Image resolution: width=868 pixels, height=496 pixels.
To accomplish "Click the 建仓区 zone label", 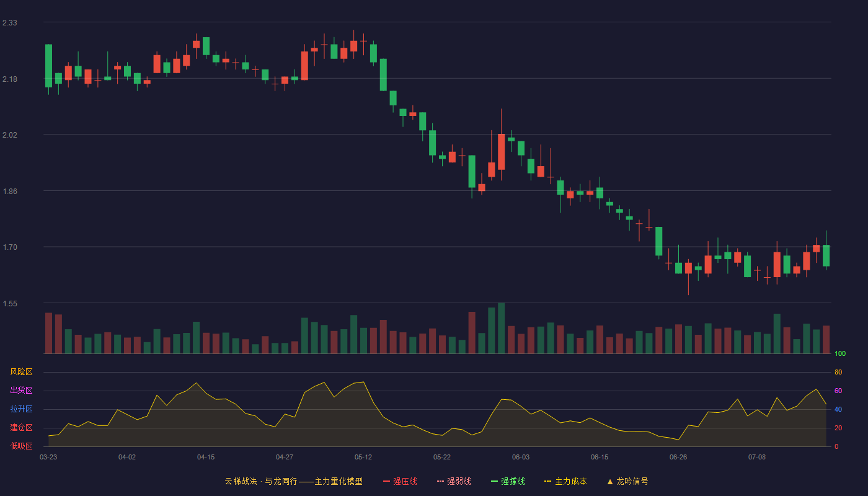I will click(21, 428).
